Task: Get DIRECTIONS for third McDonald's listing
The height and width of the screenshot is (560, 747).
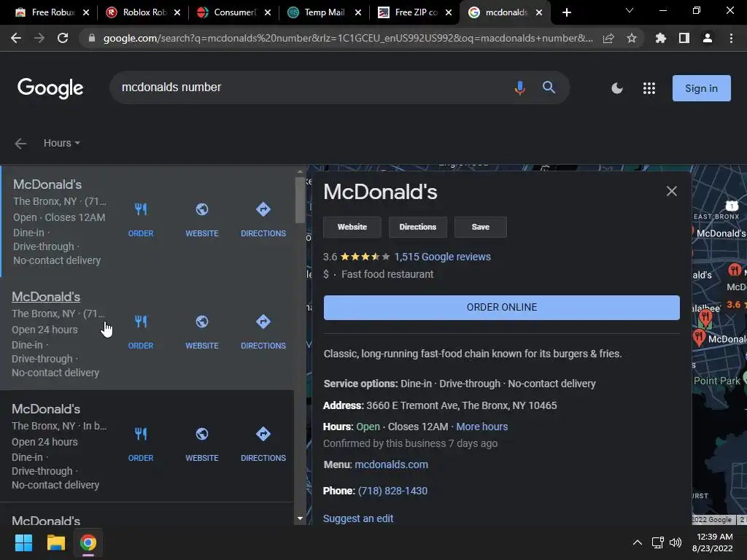Action: pyautogui.click(x=263, y=444)
